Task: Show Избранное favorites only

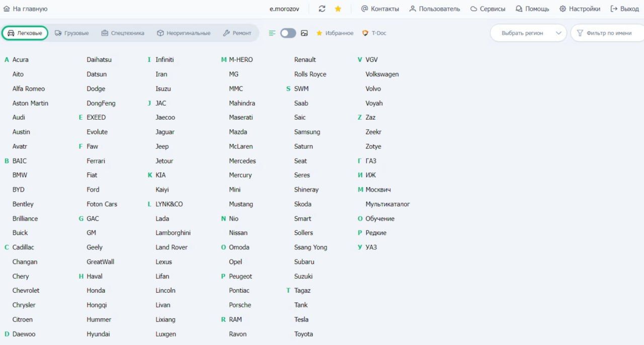Action: [335, 33]
